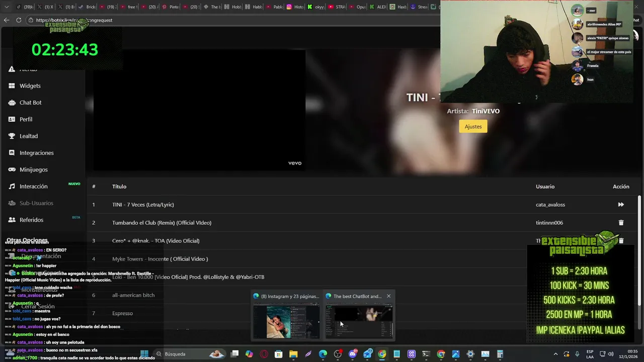Open Opera browser from taskbar

[264, 354]
